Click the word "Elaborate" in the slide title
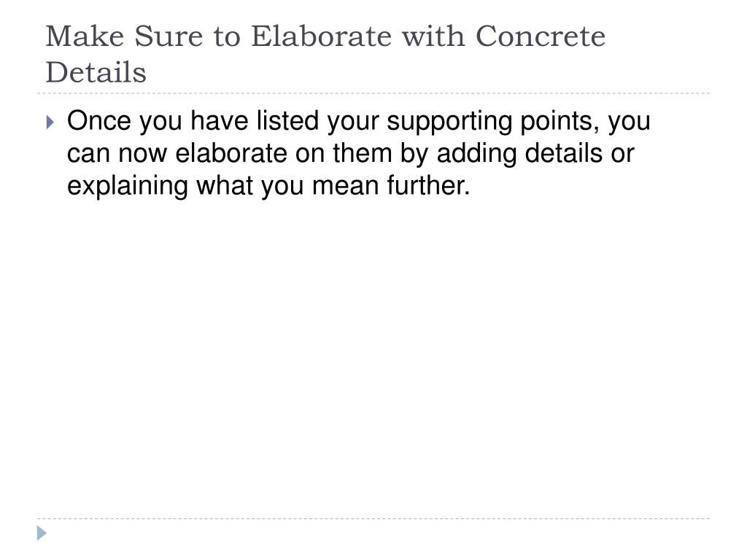 (x=321, y=36)
